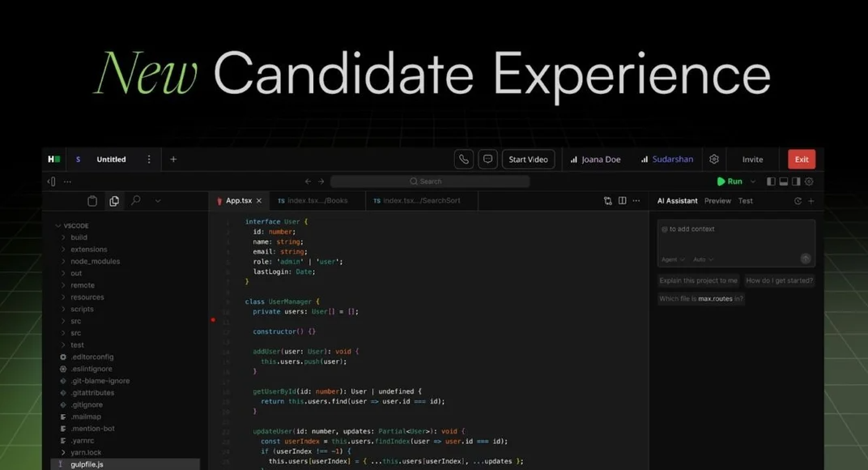
Task: Focus the top Search field
Action: click(x=430, y=182)
